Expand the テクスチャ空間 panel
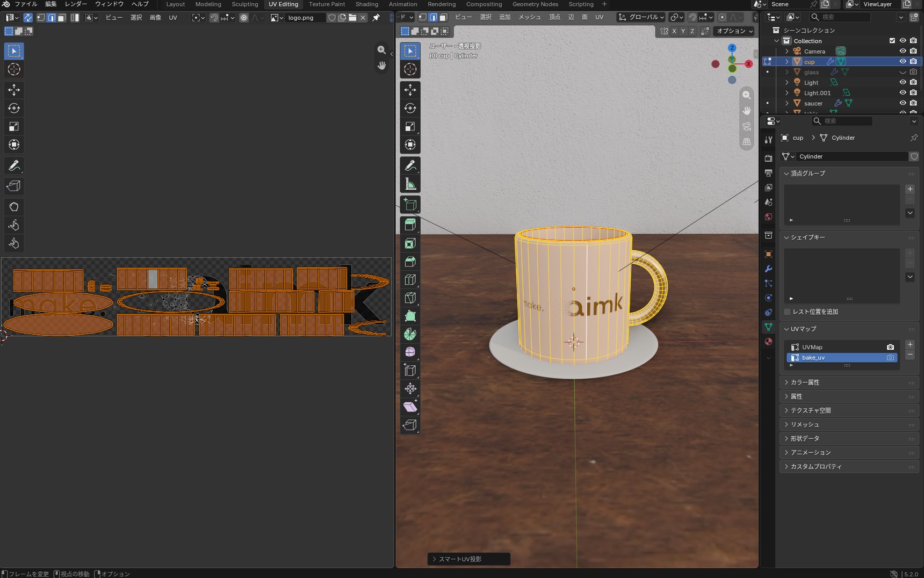 (849, 410)
